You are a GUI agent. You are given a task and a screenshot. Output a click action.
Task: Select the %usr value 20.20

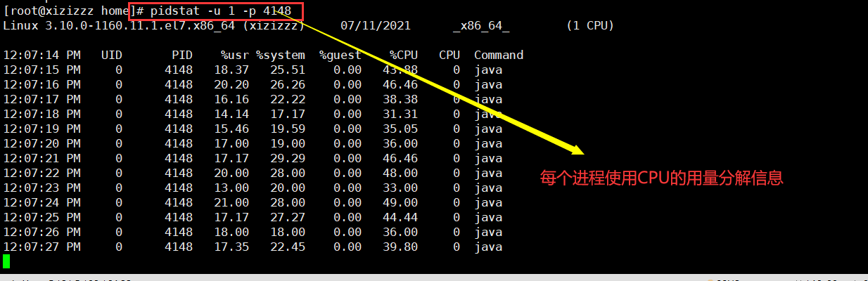click(231, 84)
